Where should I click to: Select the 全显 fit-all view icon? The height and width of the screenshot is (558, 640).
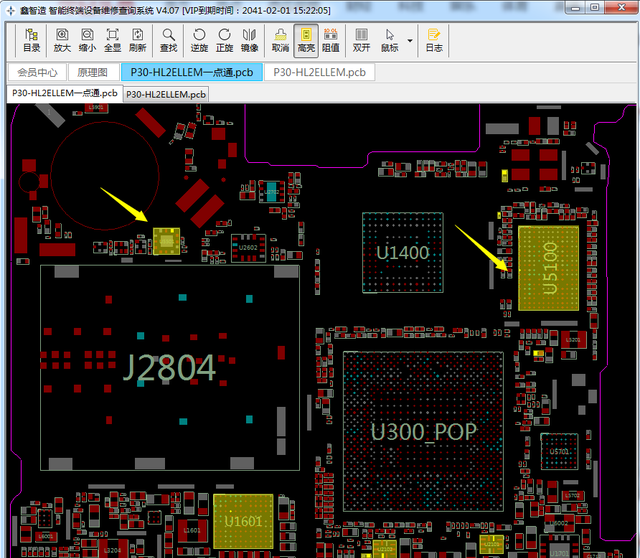click(x=112, y=40)
